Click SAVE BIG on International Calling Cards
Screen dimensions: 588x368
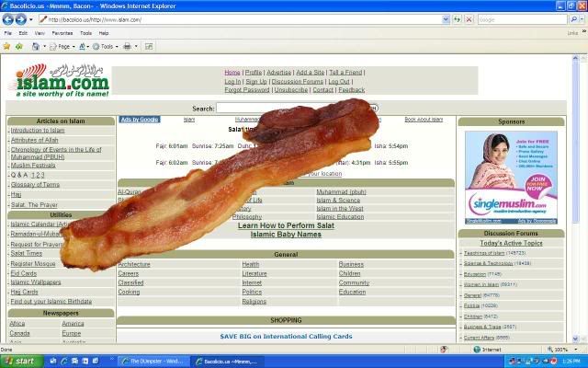click(286, 337)
